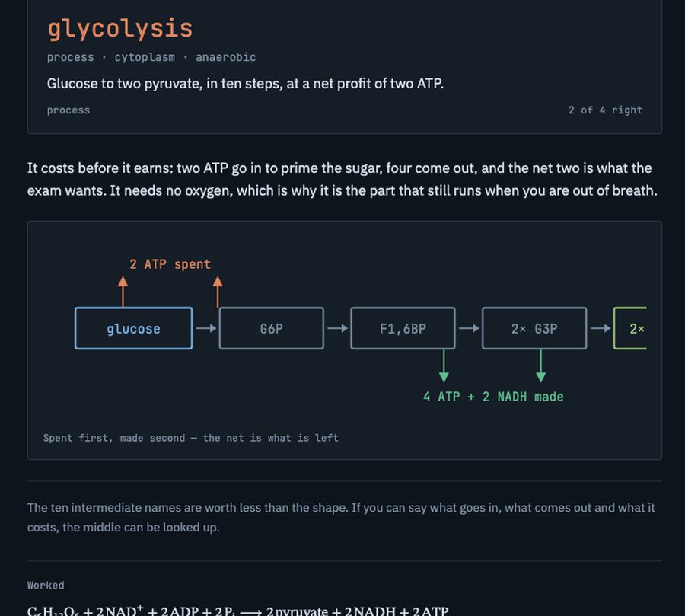Click the arrow between F1,6BP and G3P
This screenshot has width=685, height=616.
[469, 328]
